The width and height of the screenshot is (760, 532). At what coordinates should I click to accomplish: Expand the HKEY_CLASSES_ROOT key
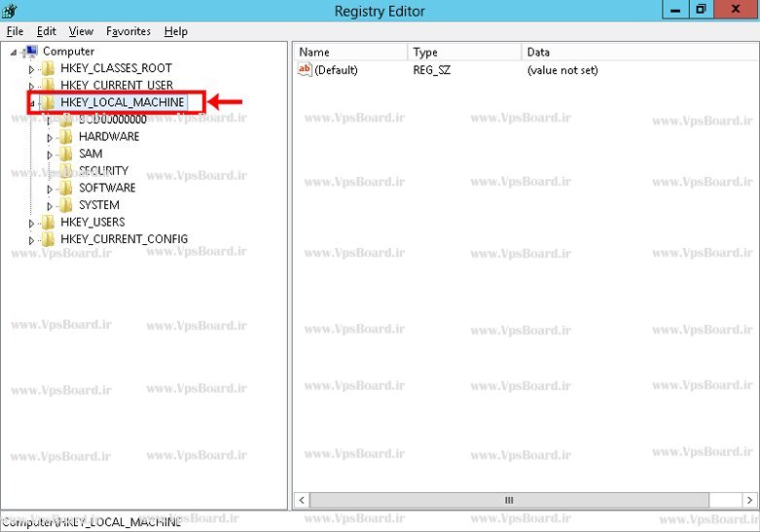tap(31, 69)
